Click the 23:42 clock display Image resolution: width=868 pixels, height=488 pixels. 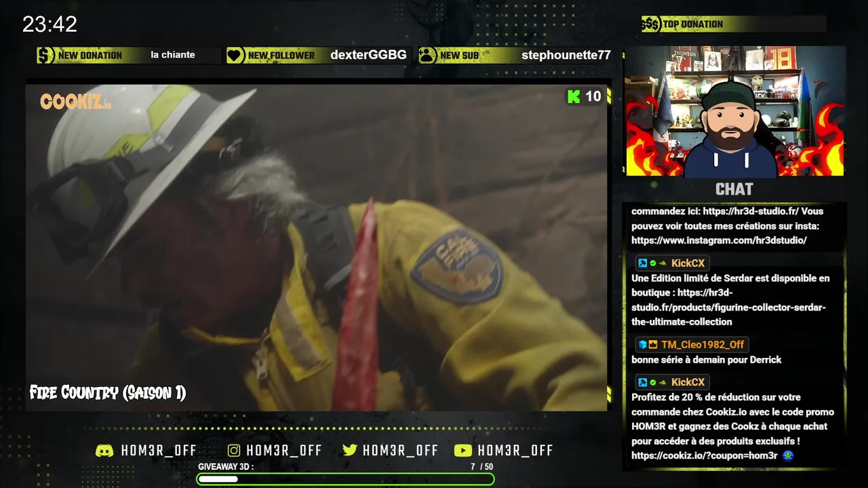50,24
